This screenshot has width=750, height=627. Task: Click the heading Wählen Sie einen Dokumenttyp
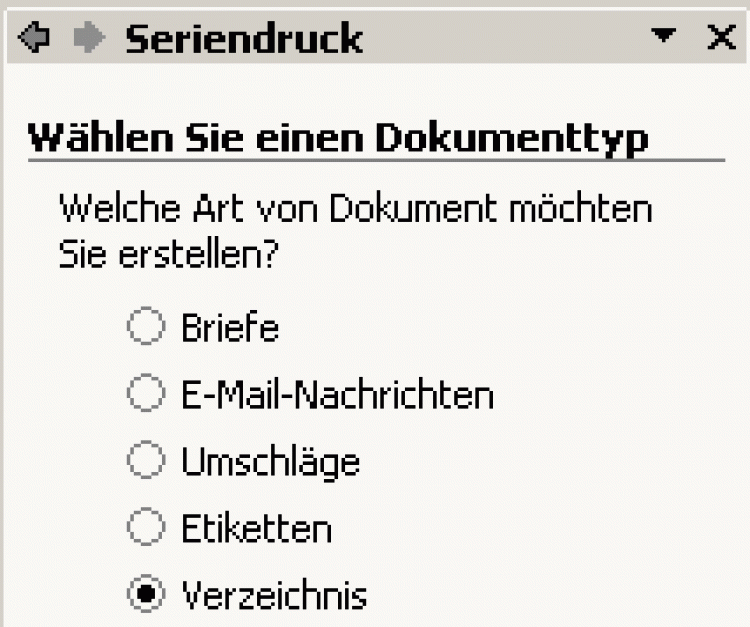point(338,137)
